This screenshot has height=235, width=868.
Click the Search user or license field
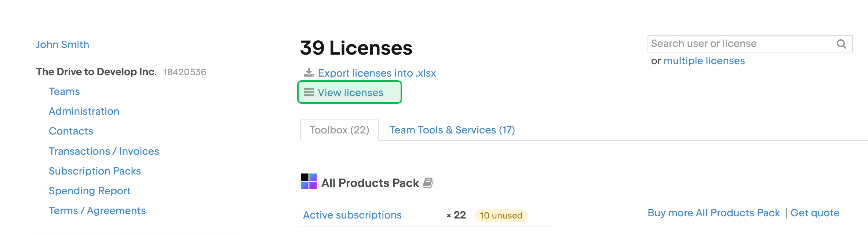(734, 43)
